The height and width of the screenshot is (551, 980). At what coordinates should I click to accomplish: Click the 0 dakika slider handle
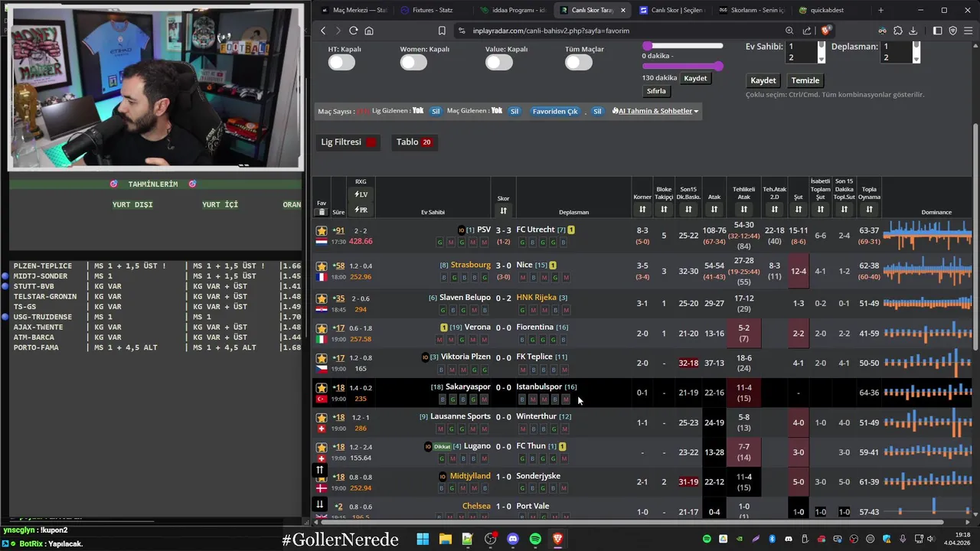click(648, 47)
